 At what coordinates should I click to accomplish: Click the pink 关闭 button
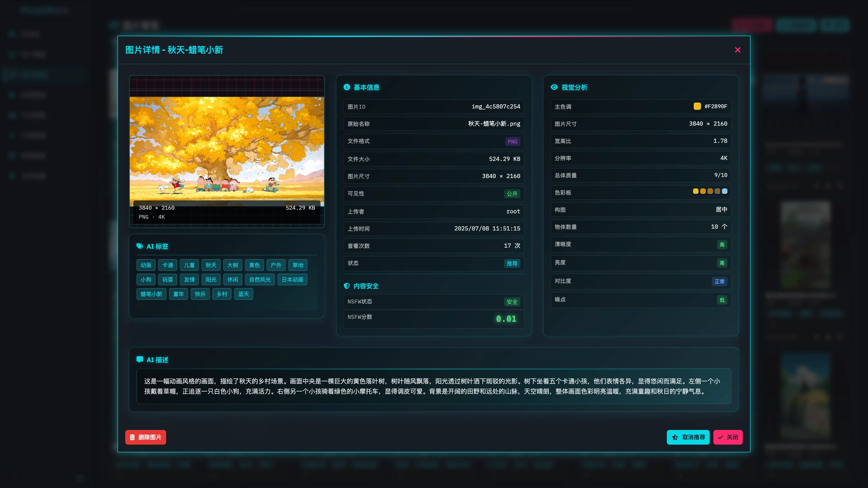tap(728, 437)
